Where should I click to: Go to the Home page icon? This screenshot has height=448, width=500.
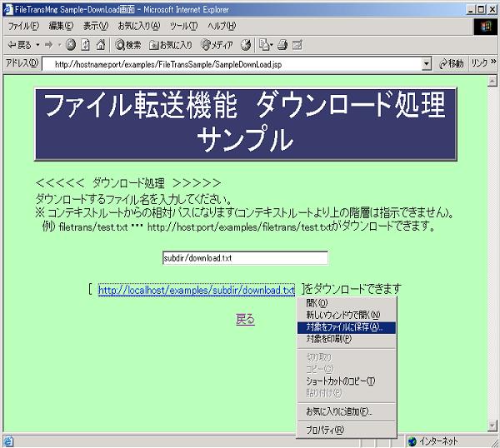point(100,45)
